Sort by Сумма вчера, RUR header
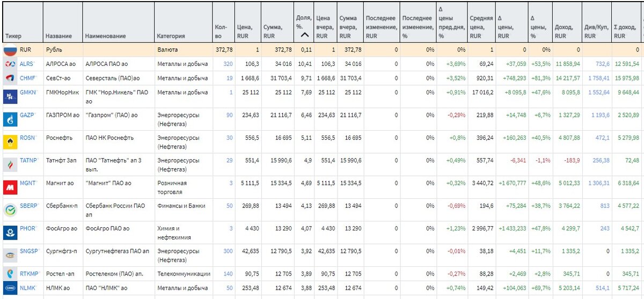This screenshot has width=644, height=299. [348, 27]
